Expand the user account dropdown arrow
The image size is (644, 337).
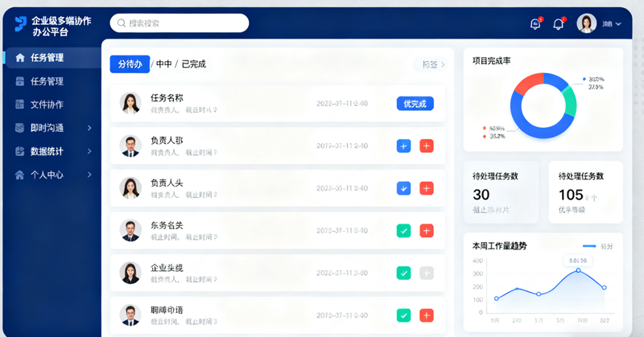coord(618,24)
